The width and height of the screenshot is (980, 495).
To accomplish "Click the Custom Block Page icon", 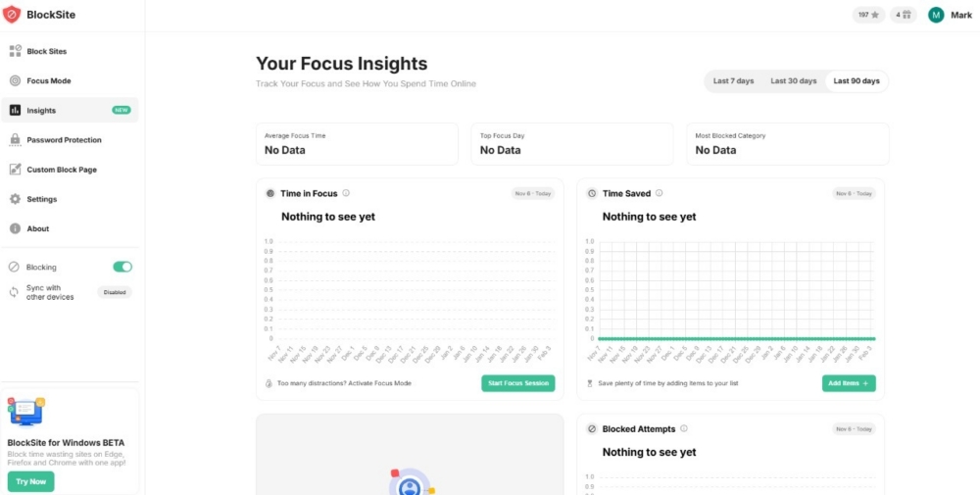I will 15,170.
